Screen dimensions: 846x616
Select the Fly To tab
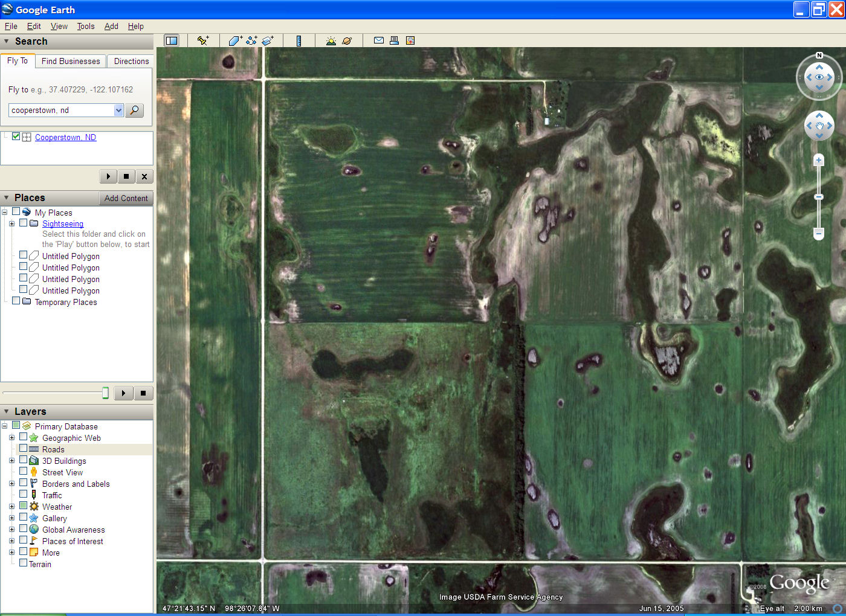pyautogui.click(x=18, y=60)
